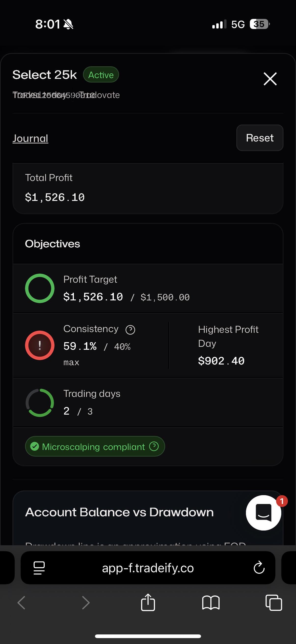The height and width of the screenshot is (644, 296).
Task: Go forward with Safari's forward arrow
Action: (x=86, y=602)
